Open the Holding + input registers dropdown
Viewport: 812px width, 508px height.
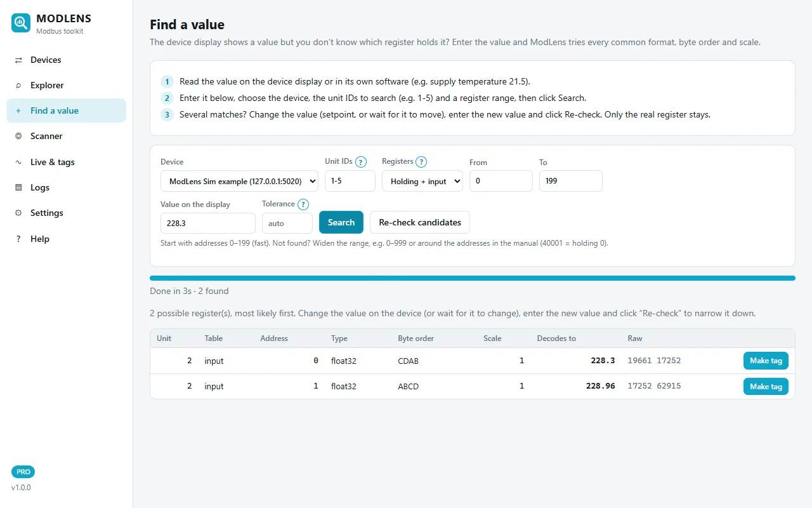tap(422, 181)
